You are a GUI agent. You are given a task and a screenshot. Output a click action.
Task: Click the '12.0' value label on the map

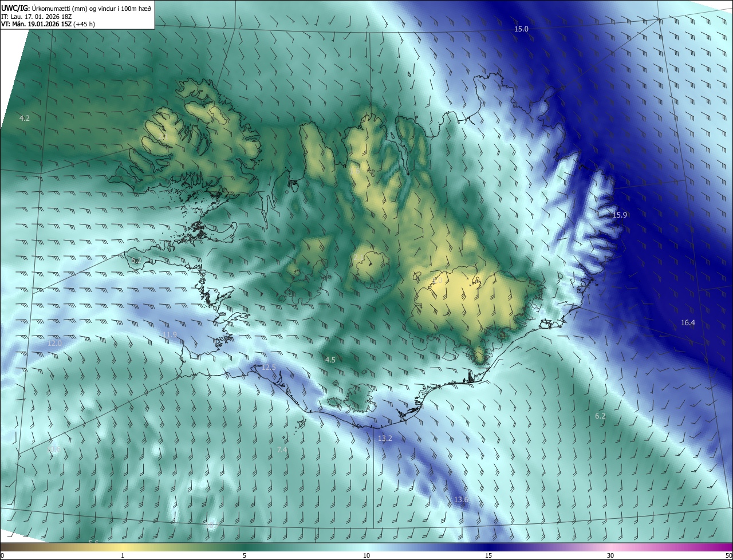point(54,343)
